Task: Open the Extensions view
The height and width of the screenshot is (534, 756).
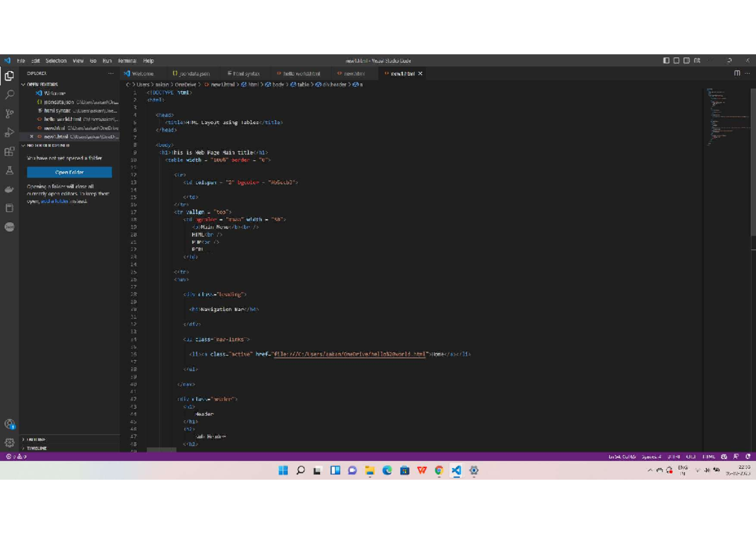Action: pyautogui.click(x=9, y=152)
